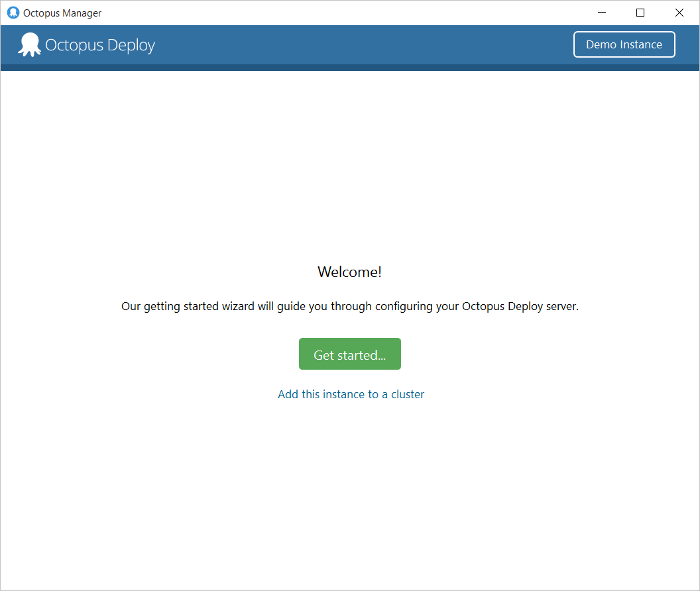Open the Demo Instance selector
This screenshot has width=700, height=591.
click(x=624, y=44)
